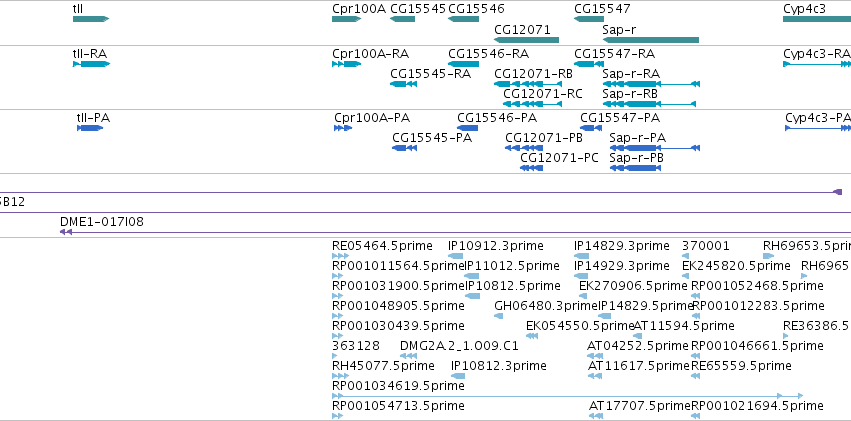Select the CG15546-RA transcript
The image size is (851, 421).
pyautogui.click(x=463, y=64)
